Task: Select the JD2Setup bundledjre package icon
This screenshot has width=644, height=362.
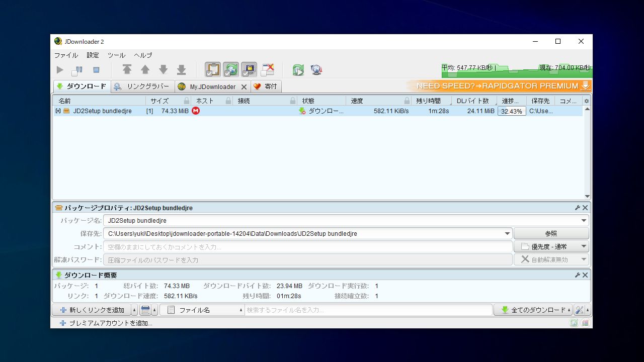Action: (x=66, y=111)
